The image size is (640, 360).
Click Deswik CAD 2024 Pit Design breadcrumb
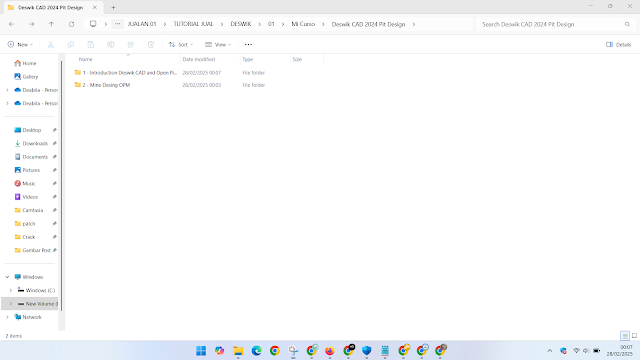coord(368,24)
